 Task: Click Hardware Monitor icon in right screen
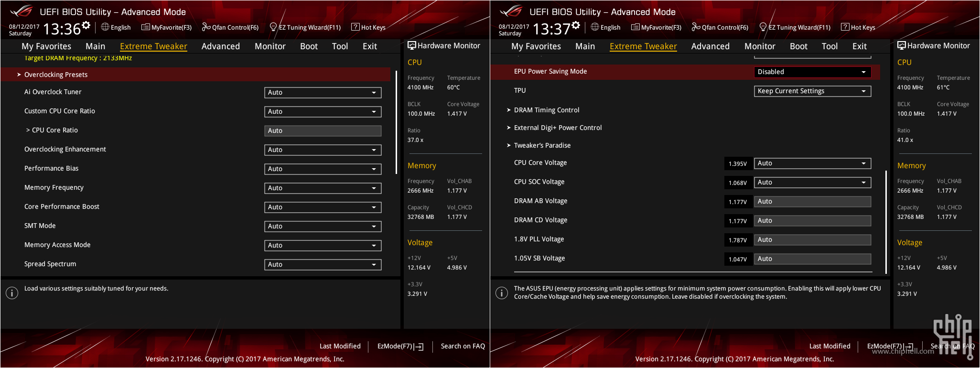901,45
